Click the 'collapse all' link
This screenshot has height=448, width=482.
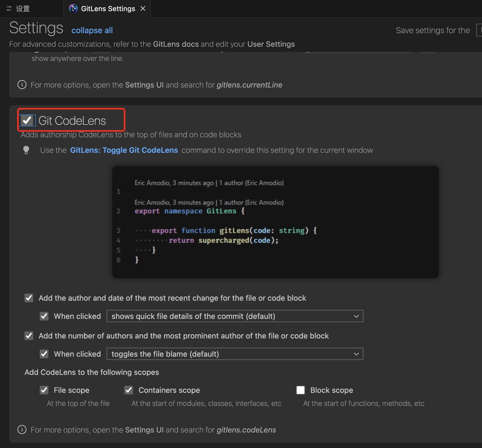pos(92,30)
